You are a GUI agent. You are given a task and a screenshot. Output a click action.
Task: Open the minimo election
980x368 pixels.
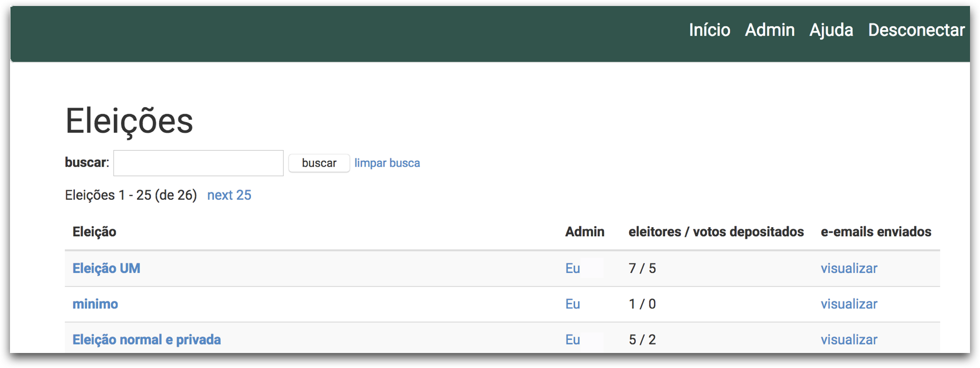click(x=95, y=304)
